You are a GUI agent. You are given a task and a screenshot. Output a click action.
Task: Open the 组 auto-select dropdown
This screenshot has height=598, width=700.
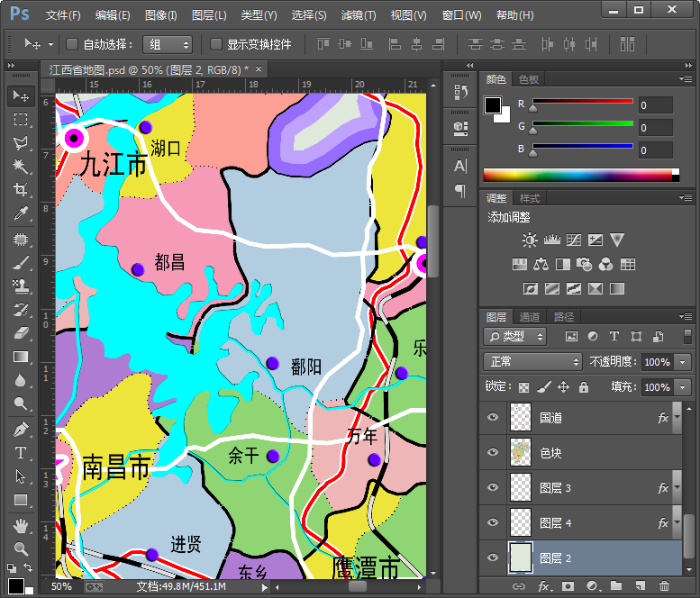[x=168, y=44]
